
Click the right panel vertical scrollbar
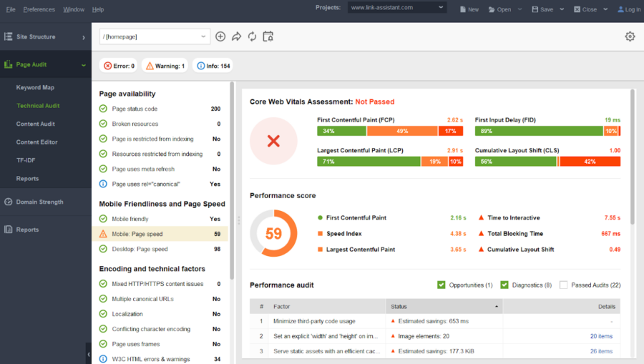[x=633, y=157]
